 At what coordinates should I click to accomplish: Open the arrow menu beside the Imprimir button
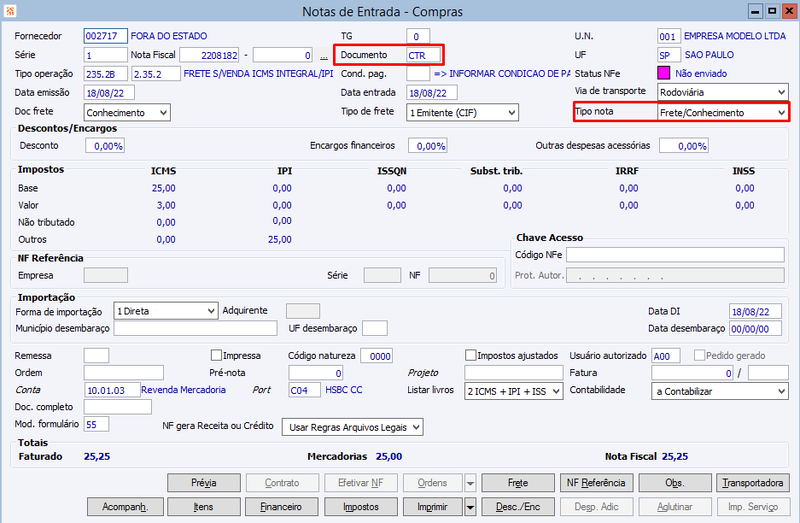point(470,507)
